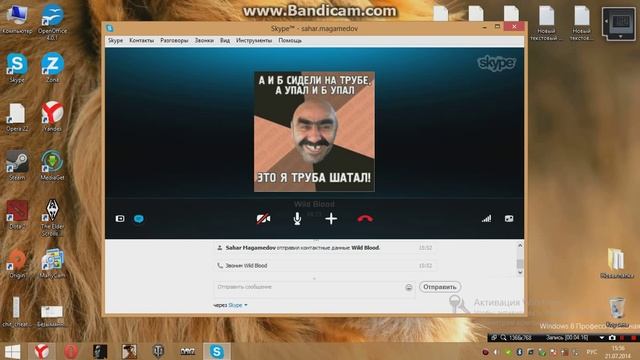
Task: Open the clock showing 15:56
Action: [619, 352]
